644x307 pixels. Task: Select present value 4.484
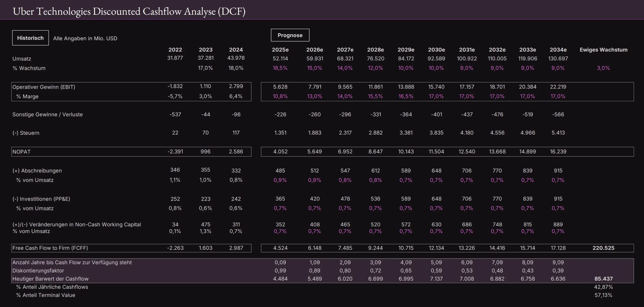pos(280,279)
